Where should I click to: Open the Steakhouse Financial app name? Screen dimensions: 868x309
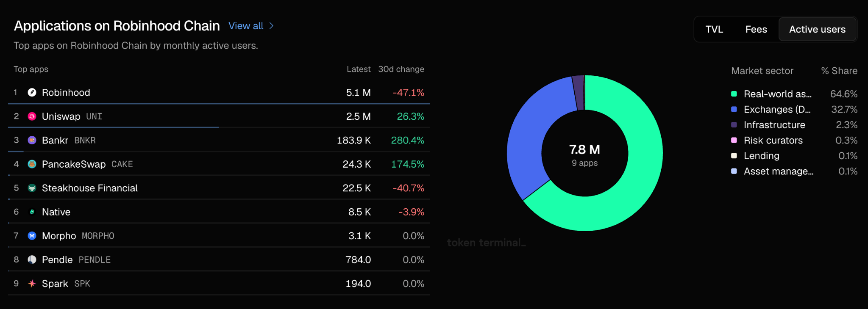(90, 188)
